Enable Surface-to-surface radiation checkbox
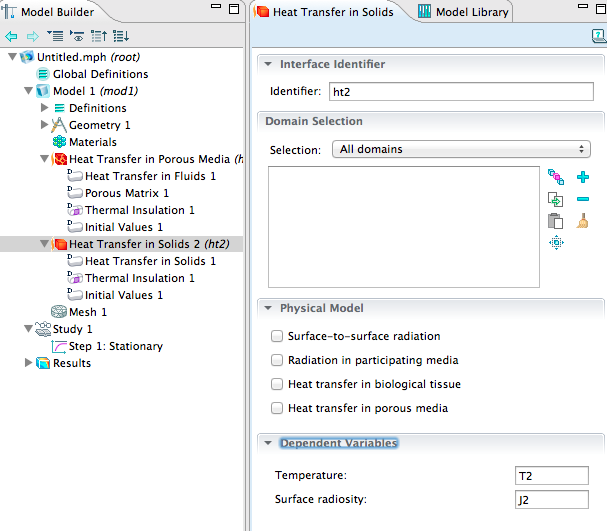The image size is (607, 531). coord(277,336)
